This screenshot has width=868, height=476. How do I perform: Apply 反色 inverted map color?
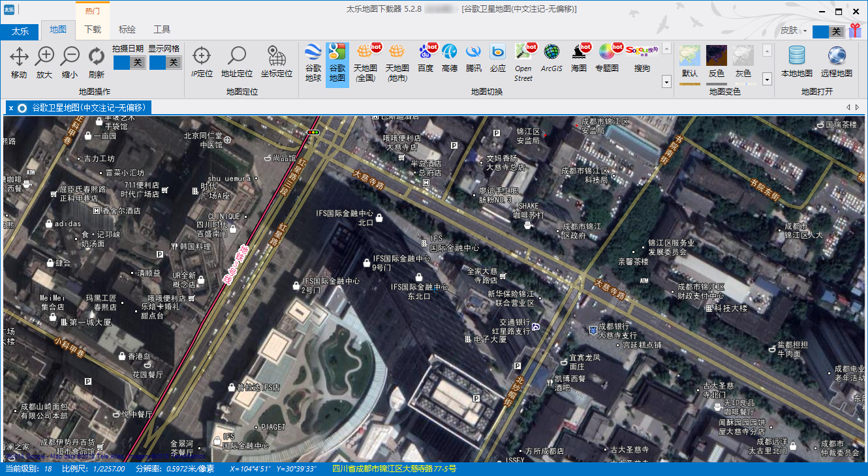point(717,63)
